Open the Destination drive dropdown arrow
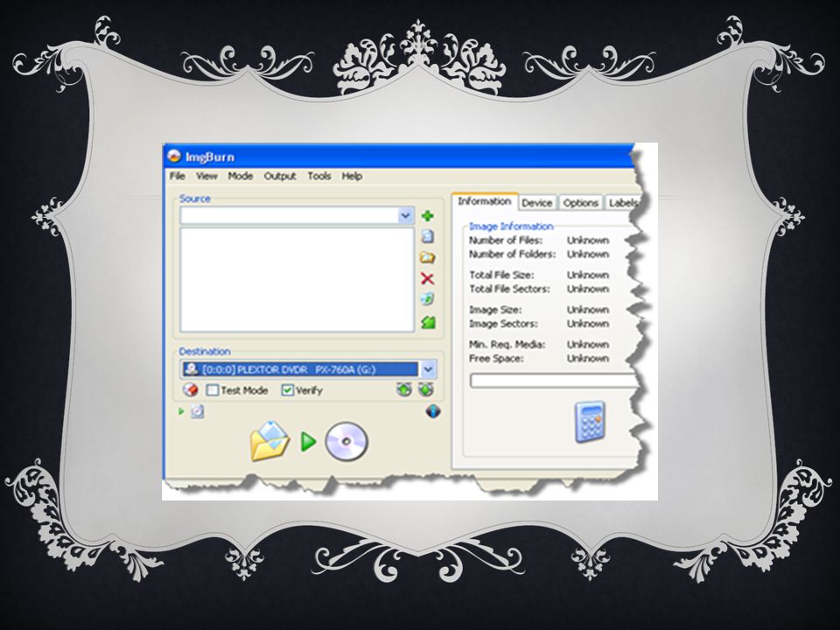This screenshot has height=630, width=840. (x=428, y=369)
